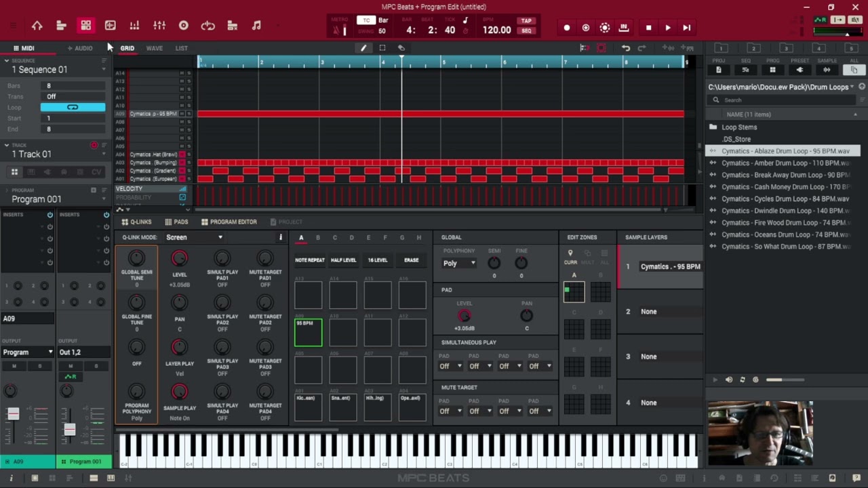The height and width of the screenshot is (488, 868).
Task: Click the TAP tempo button
Action: click(x=526, y=21)
